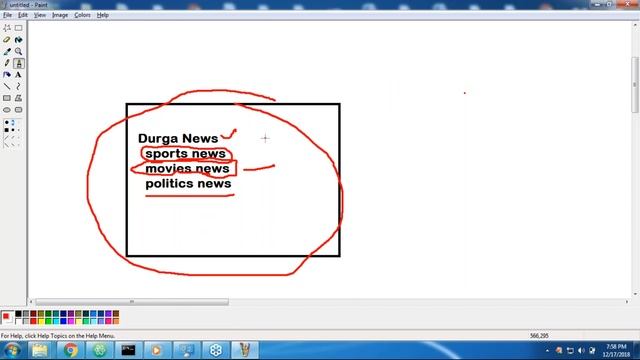Select the Text tool (A)

(18, 75)
